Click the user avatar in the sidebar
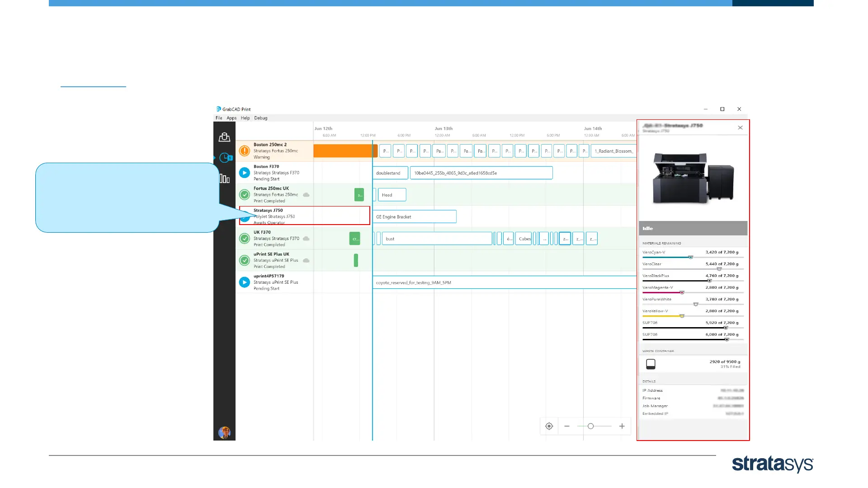Viewport: 868px width, 488px height. coord(224,432)
